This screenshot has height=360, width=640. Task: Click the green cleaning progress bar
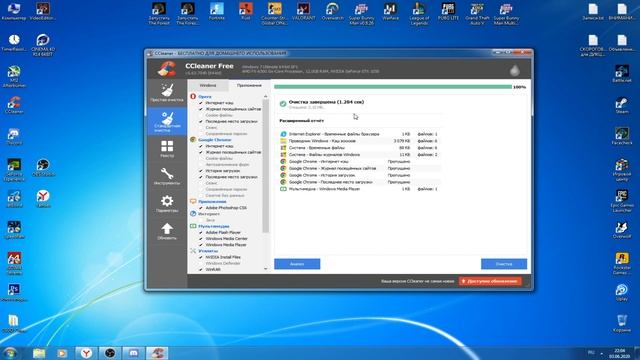[x=393, y=87]
